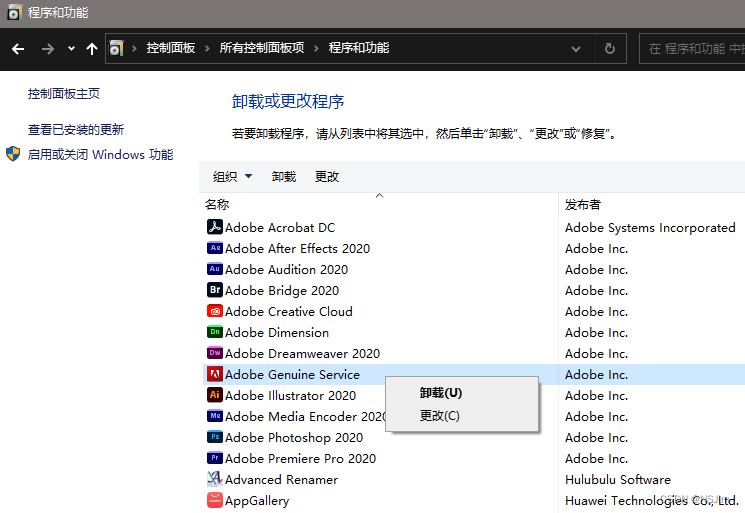Viewport: 745px width, 513px height.
Task: Open the 查看已安装的更新 link
Action: pos(76,130)
